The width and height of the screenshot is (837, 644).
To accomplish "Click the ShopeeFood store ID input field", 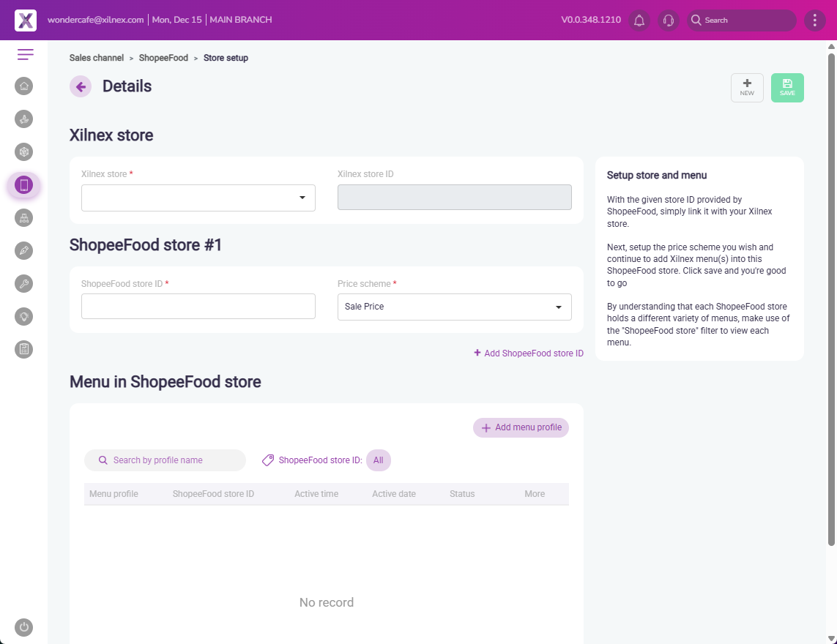I will click(x=198, y=307).
